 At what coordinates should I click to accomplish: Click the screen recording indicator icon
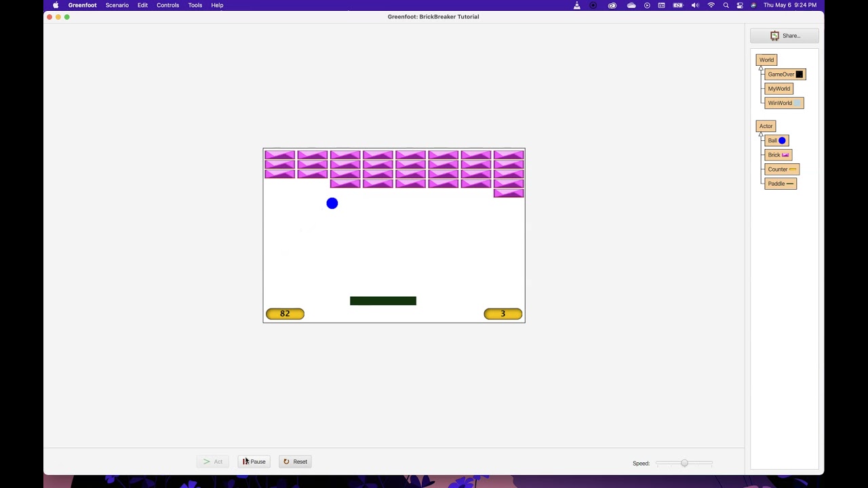(x=593, y=5)
